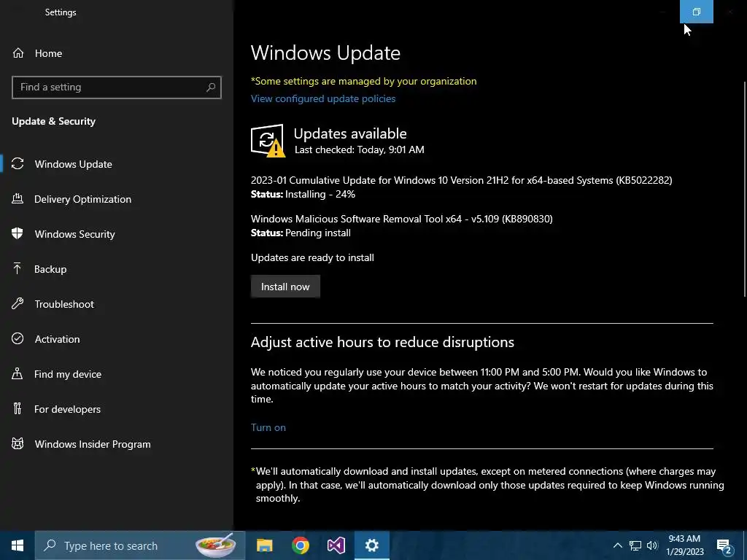Click the Last checked: Today, 9:01 AM text
The width and height of the screenshot is (747, 560).
point(359,149)
